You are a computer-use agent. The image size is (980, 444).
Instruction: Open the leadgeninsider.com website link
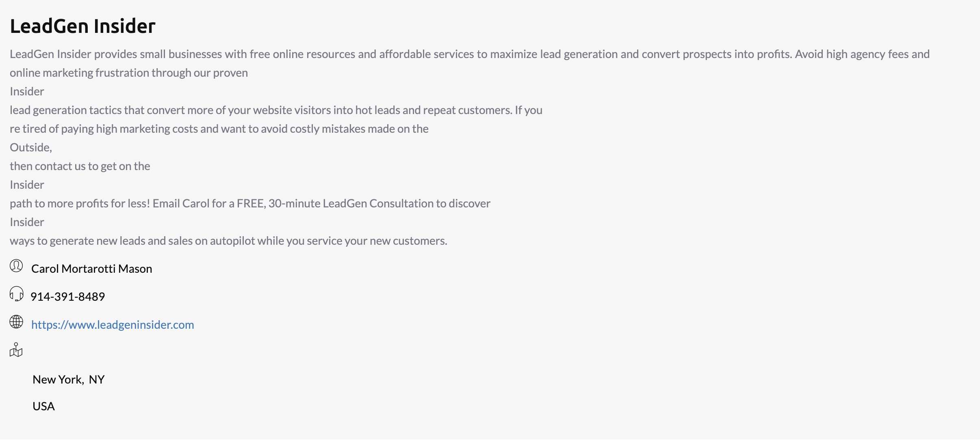(x=113, y=325)
